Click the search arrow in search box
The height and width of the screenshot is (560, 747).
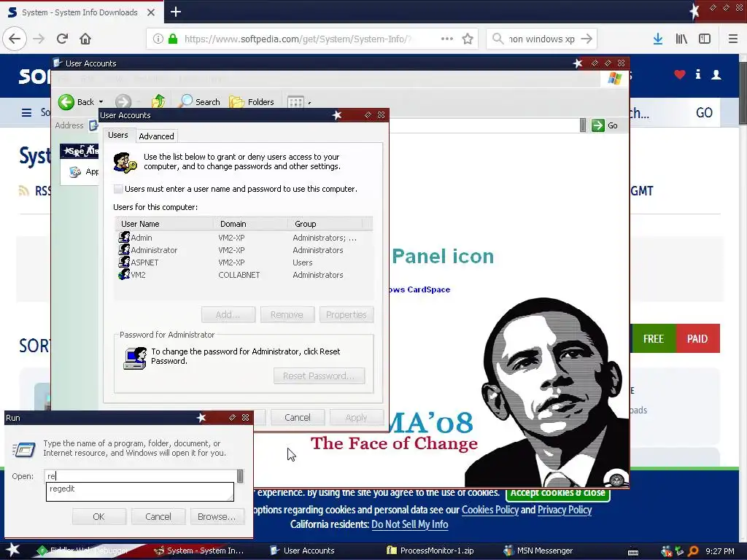click(x=587, y=39)
